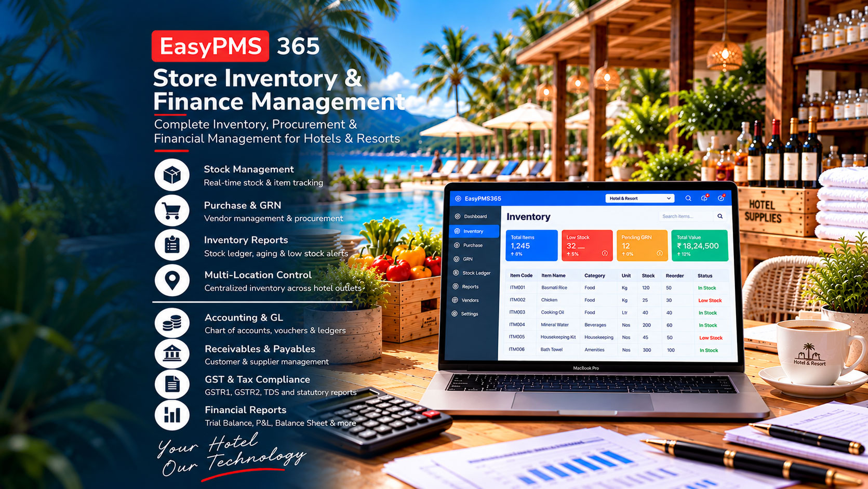
Task: Click the Accounting & GL coins icon
Action: click(x=172, y=322)
